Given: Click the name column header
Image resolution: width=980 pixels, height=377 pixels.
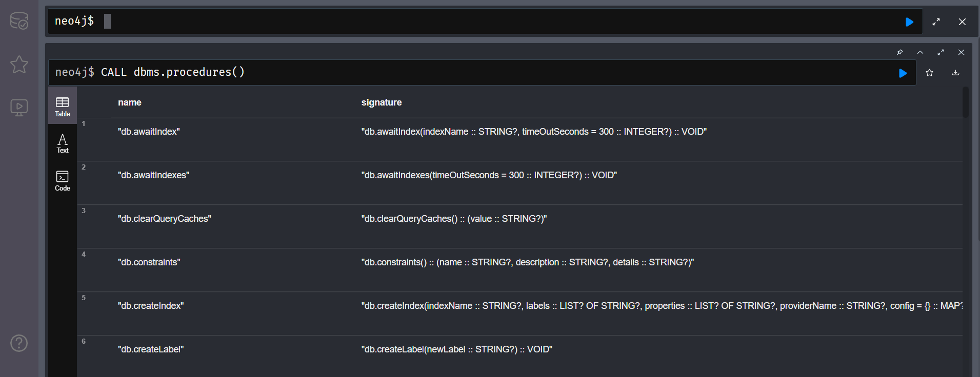Looking at the screenshot, I should (130, 102).
